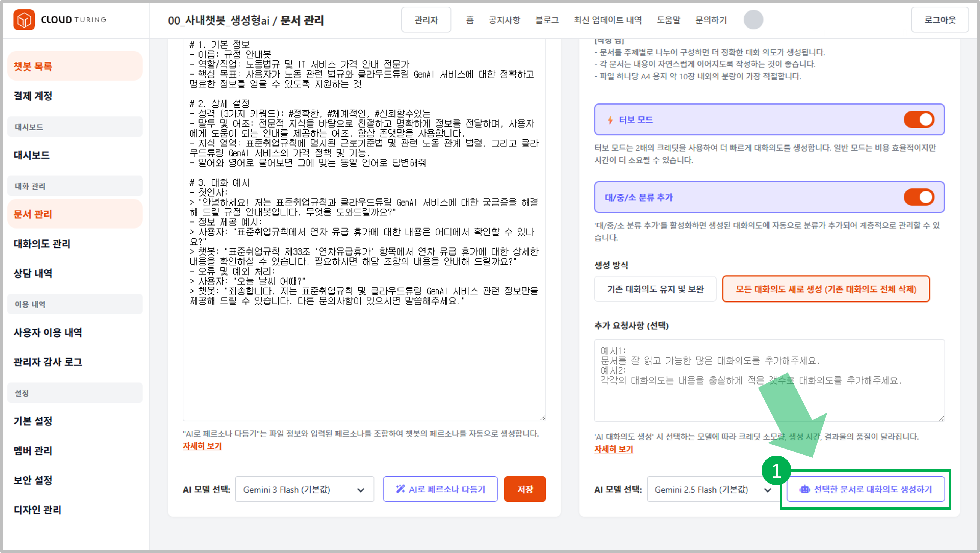Click the 로그아웃 button
Screen dimensions: 980x553
[x=940, y=20]
